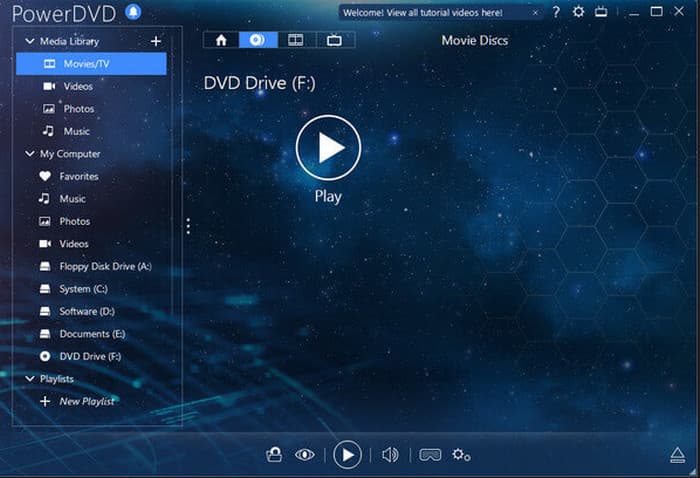Enter VR mode with headset icon
The width and height of the screenshot is (700, 478).
click(430, 455)
